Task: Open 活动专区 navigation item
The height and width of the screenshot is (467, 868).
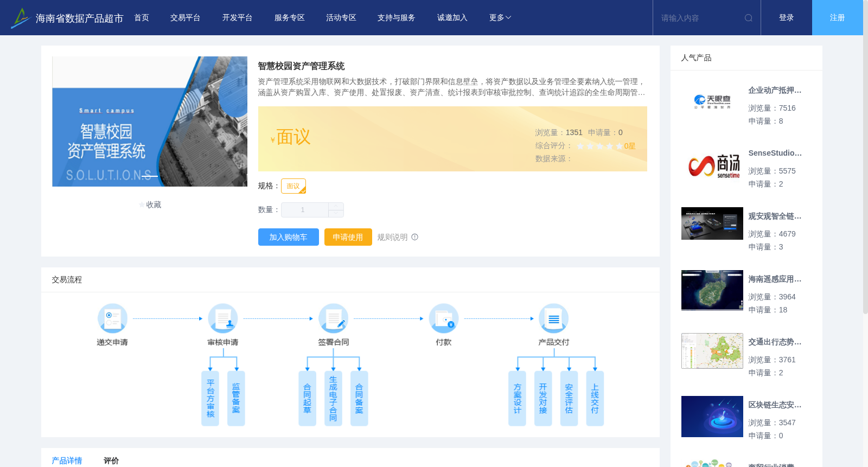Action: 341,18
